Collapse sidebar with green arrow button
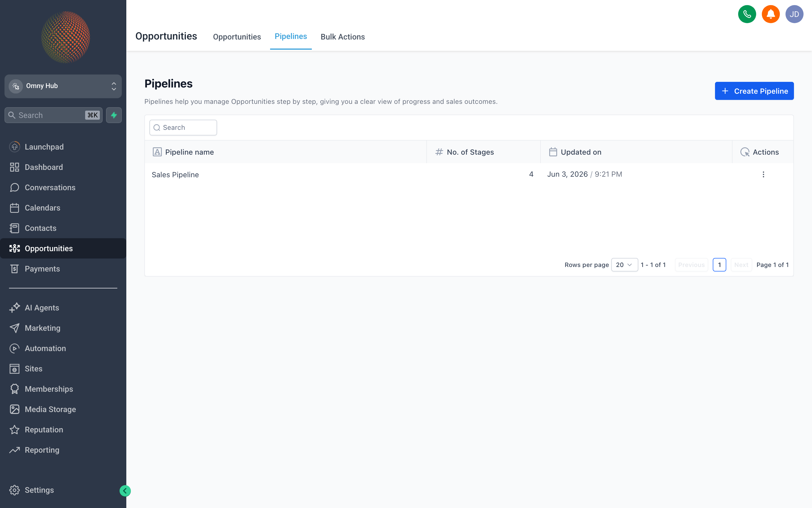The height and width of the screenshot is (508, 812). (125, 491)
